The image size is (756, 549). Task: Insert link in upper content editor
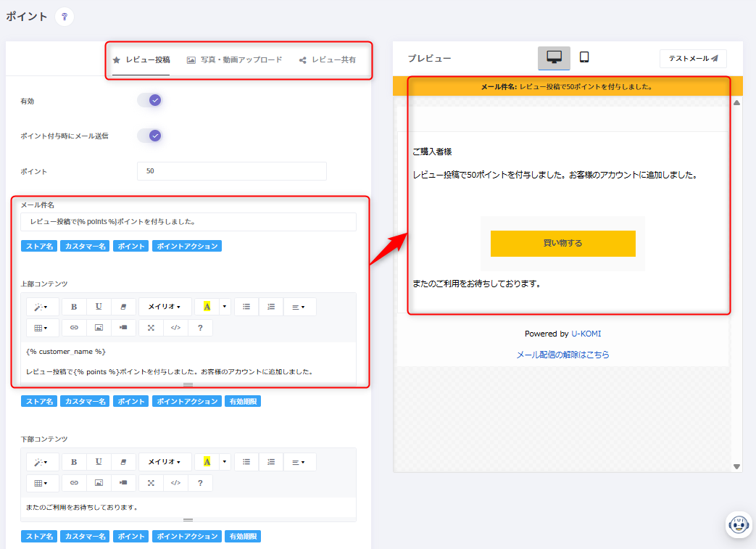point(74,328)
